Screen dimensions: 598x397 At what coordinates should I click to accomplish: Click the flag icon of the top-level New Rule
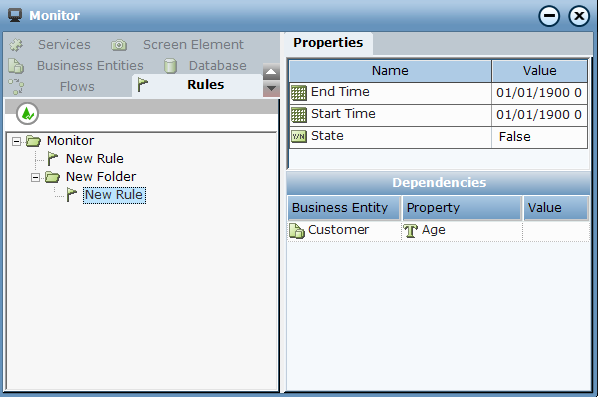[53, 159]
